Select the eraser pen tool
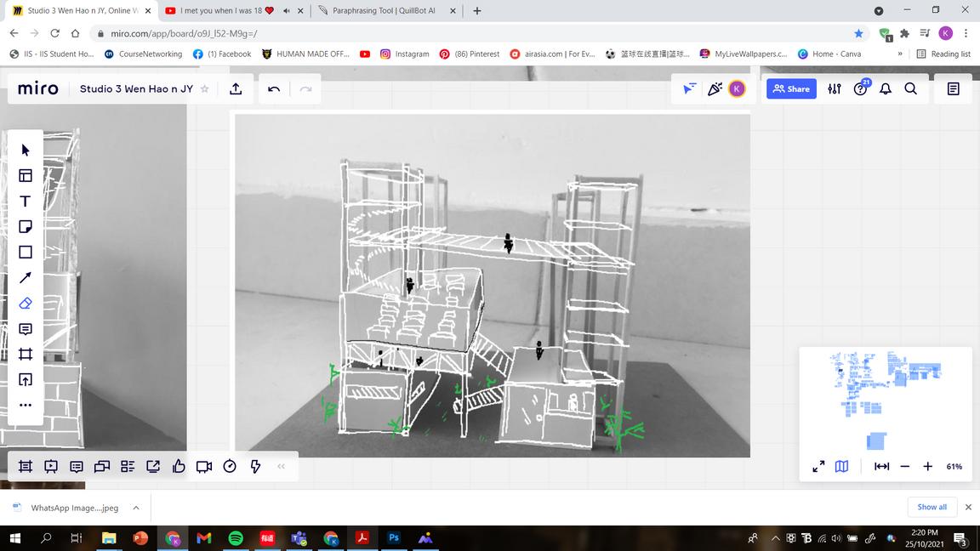 point(25,304)
